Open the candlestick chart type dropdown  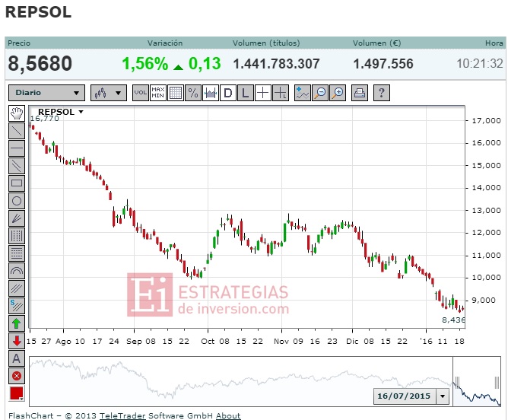[x=109, y=93]
